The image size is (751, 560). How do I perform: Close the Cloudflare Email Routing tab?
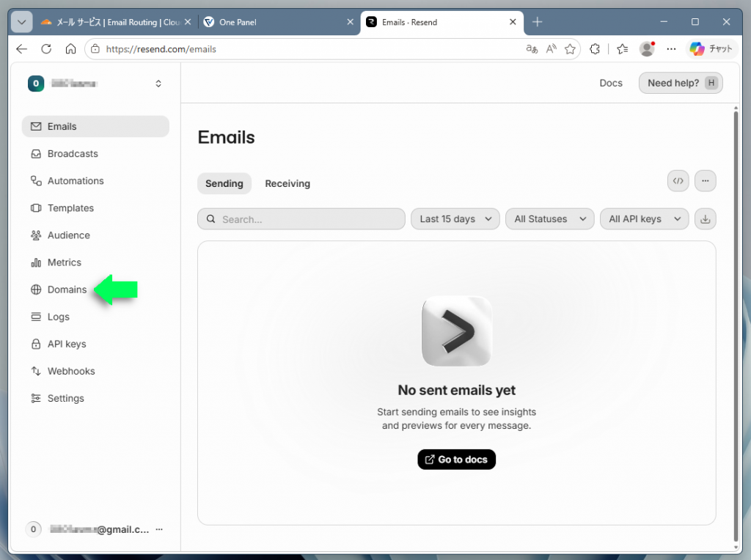[188, 22]
